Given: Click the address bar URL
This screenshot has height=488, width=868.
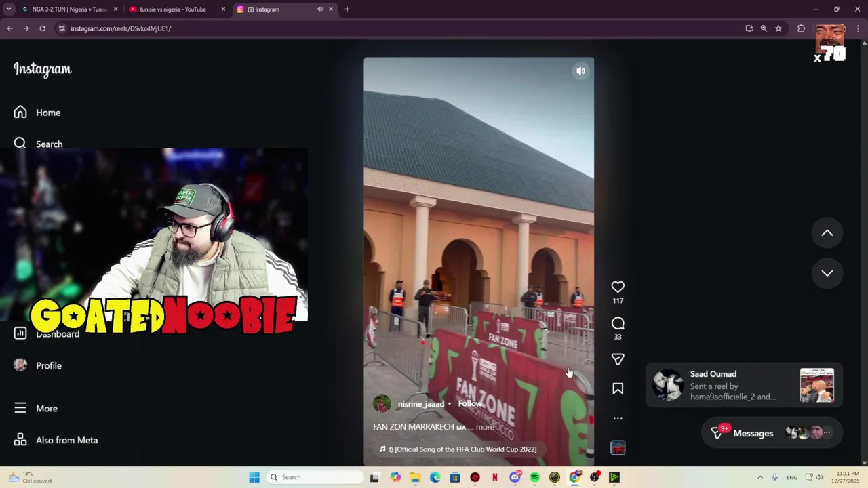Looking at the screenshot, I should click(121, 28).
